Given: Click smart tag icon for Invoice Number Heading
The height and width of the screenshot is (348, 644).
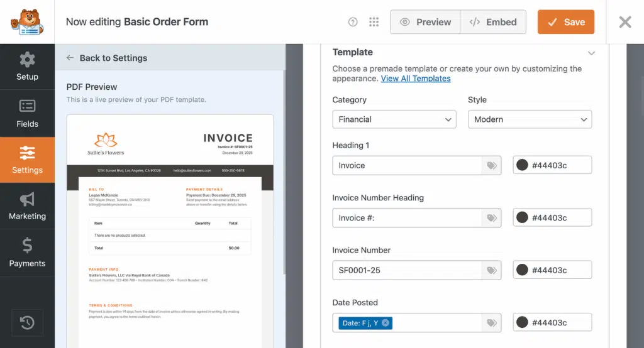Looking at the screenshot, I should [492, 218].
